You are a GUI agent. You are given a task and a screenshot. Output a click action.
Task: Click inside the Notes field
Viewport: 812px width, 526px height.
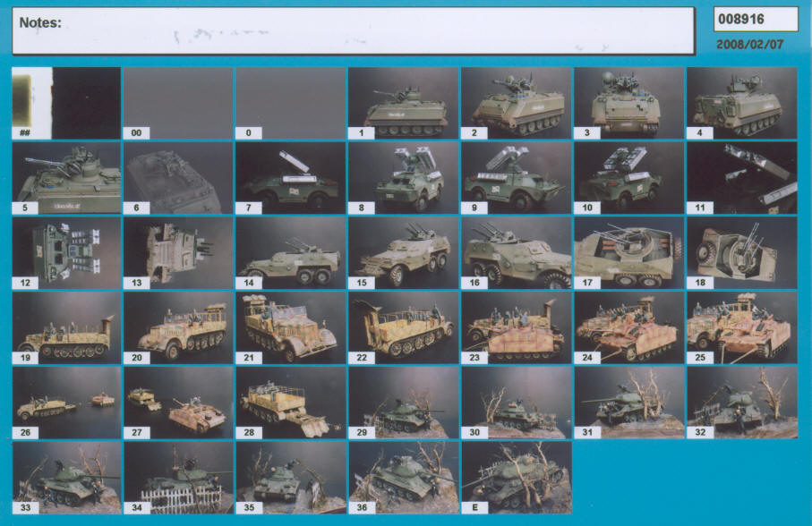[353, 30]
